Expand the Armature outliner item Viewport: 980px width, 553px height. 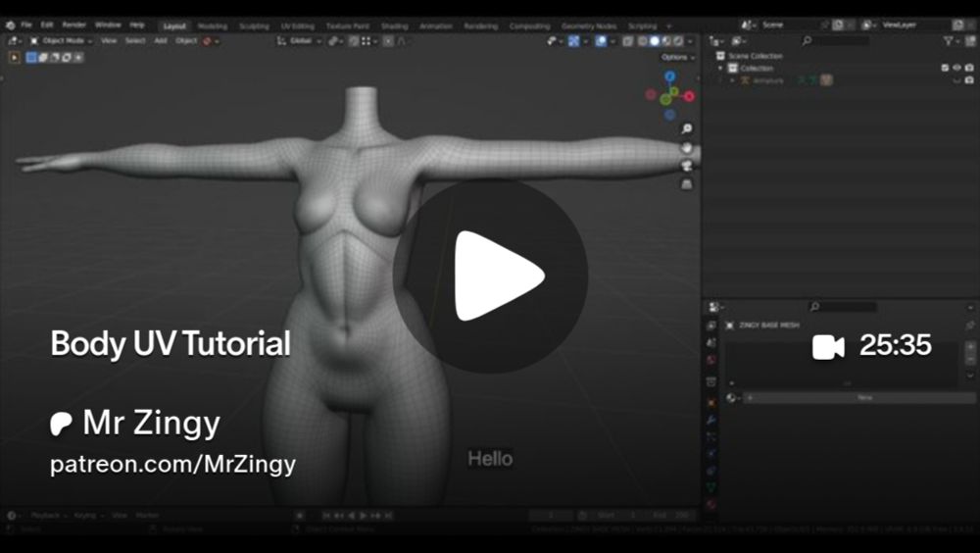point(732,80)
